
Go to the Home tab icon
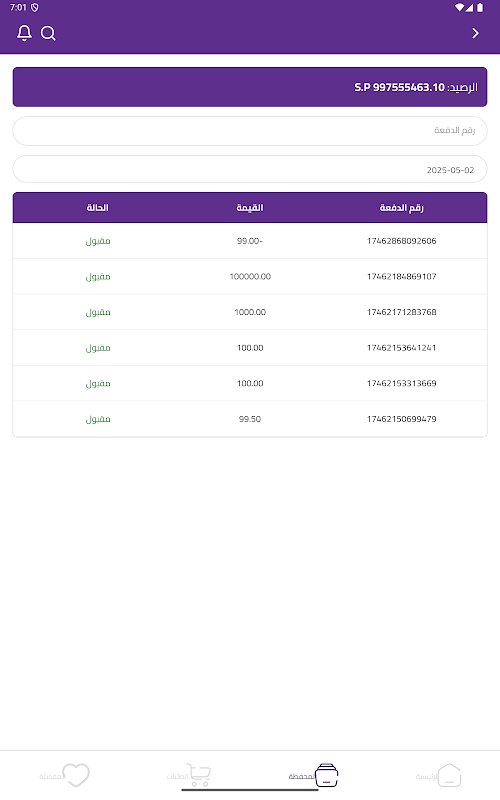point(449,775)
